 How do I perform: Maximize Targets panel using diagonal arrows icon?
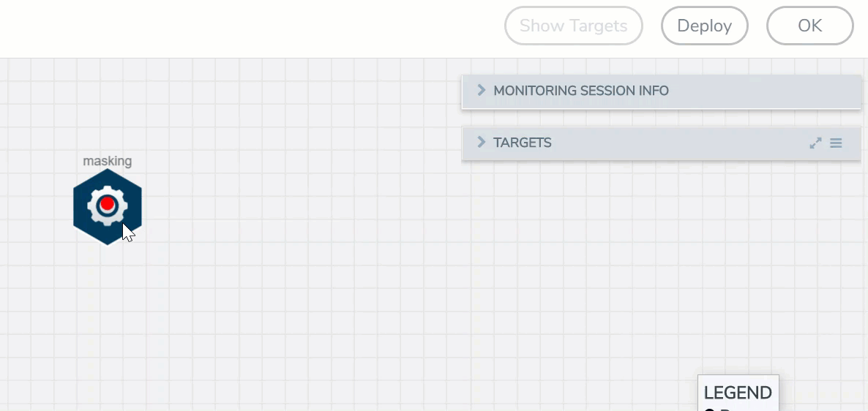tap(815, 143)
